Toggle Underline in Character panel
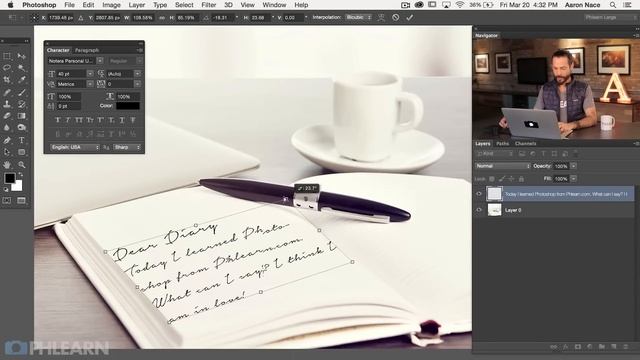This screenshot has height=360, width=640. click(122, 120)
